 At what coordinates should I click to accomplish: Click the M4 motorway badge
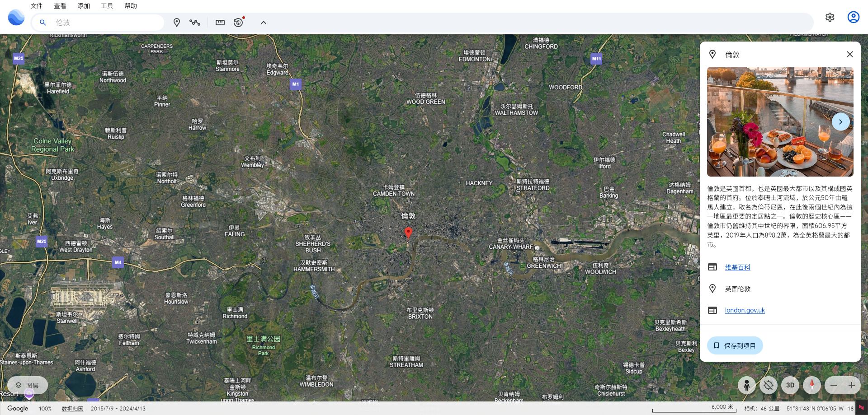118,262
